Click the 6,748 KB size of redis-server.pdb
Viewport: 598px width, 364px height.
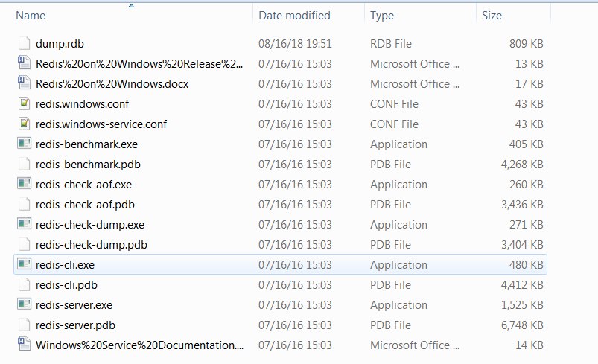pos(522,325)
